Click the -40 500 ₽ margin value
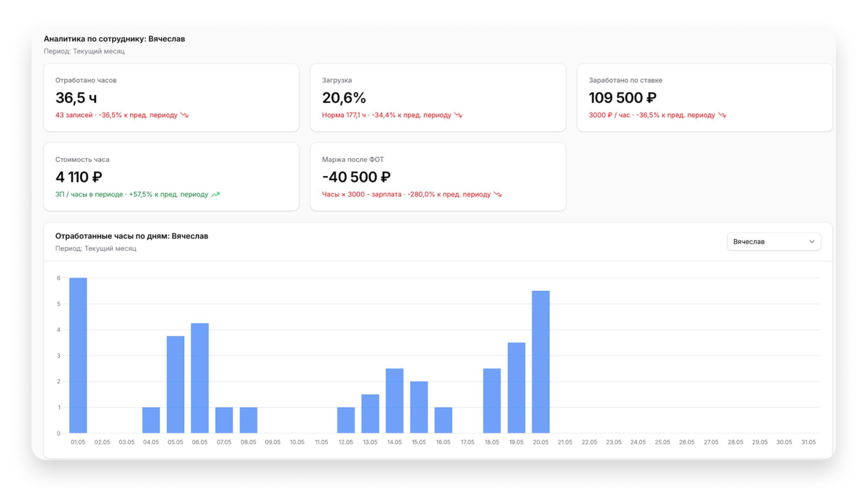 356,177
